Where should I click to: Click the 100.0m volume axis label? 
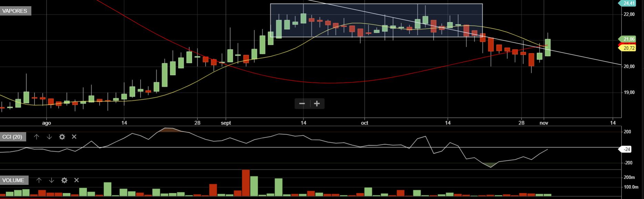click(x=631, y=187)
